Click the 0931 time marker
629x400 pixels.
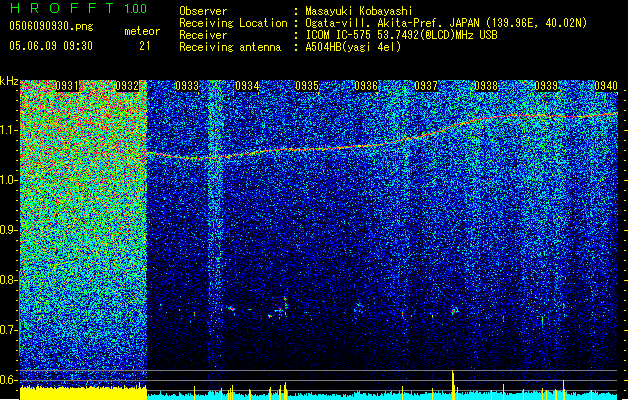(67, 86)
